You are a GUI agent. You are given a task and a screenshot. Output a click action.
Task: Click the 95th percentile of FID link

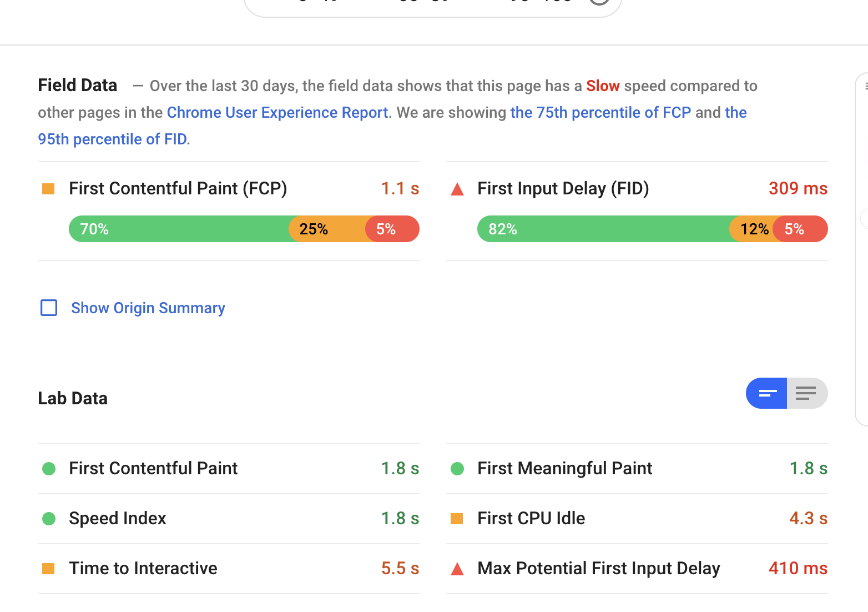click(x=112, y=139)
